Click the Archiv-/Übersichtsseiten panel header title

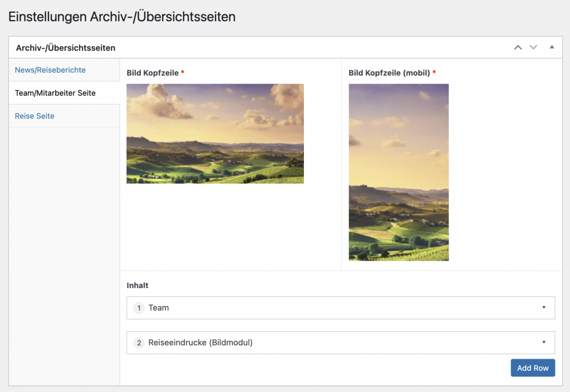click(66, 48)
